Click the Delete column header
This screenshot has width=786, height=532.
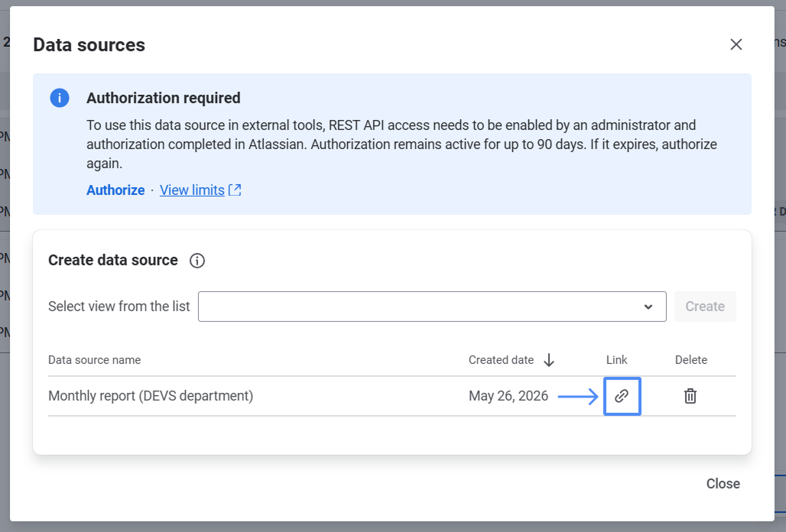690,360
